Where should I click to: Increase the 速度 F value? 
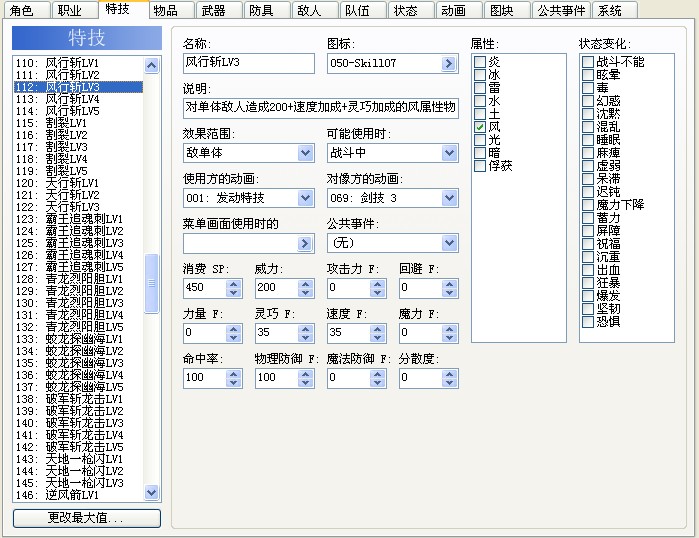click(378, 329)
